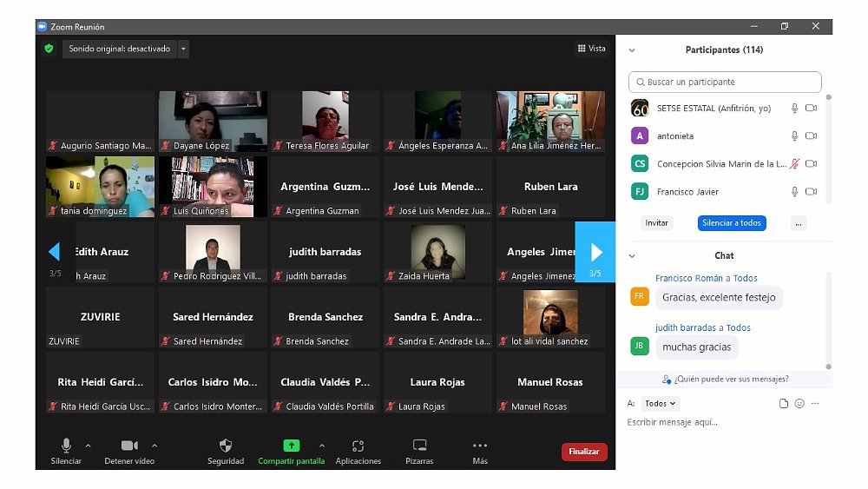
Task: Click the Buscar un participante search field
Action: click(725, 83)
